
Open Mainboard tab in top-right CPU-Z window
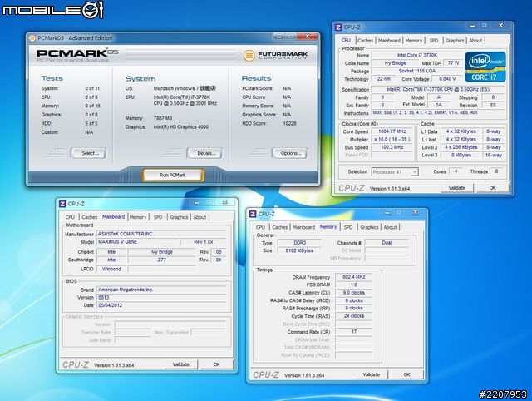click(x=389, y=41)
